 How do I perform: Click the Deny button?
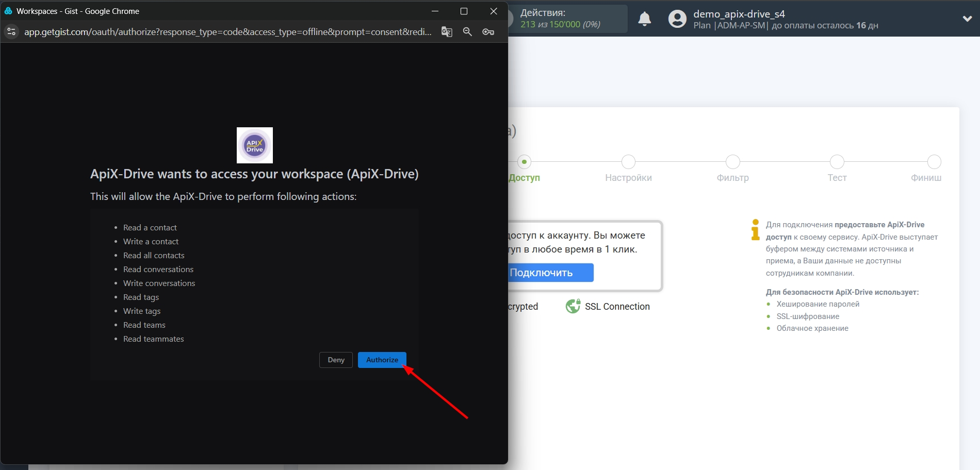point(336,360)
